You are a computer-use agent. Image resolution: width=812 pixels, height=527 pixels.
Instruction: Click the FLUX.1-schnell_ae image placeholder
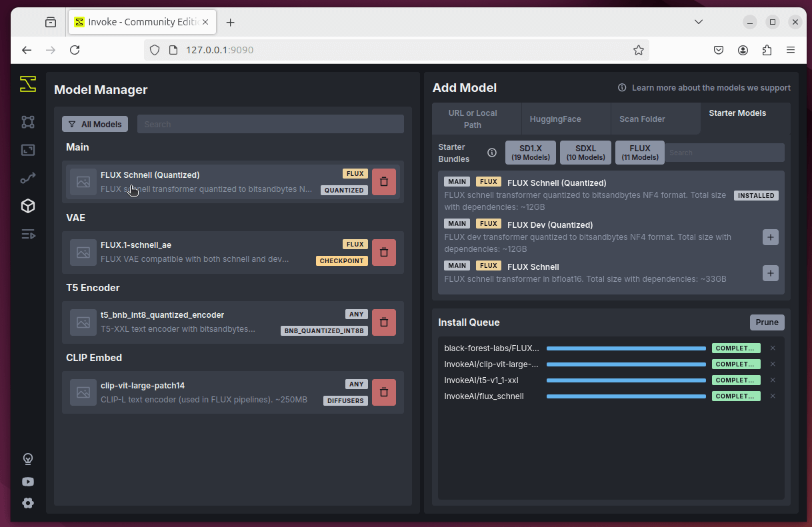[x=83, y=253]
